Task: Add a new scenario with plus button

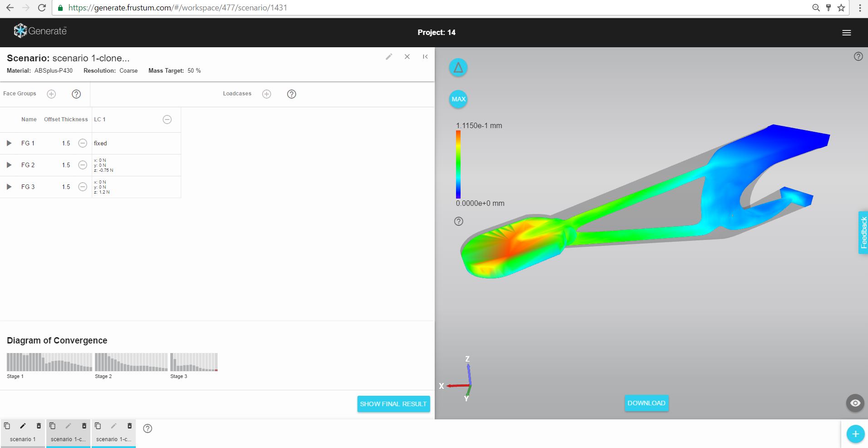Action: (855, 434)
